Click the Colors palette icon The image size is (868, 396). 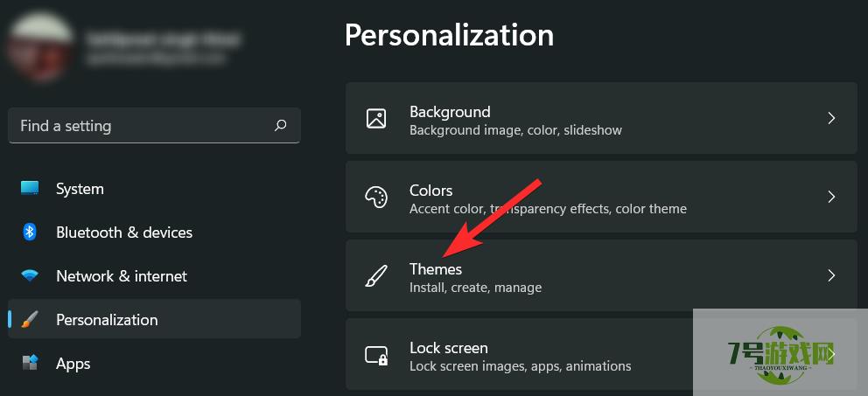tap(376, 197)
